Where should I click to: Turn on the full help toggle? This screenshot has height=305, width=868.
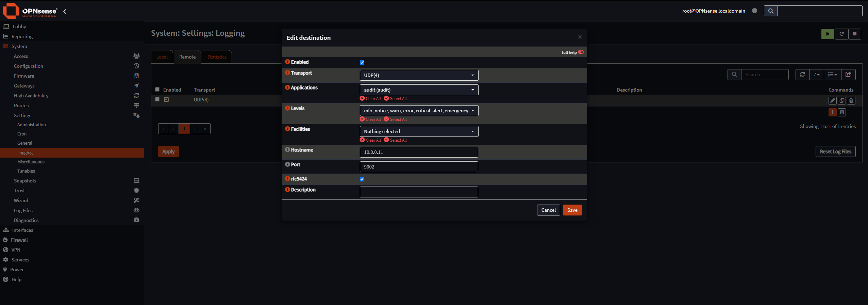pyautogui.click(x=581, y=52)
